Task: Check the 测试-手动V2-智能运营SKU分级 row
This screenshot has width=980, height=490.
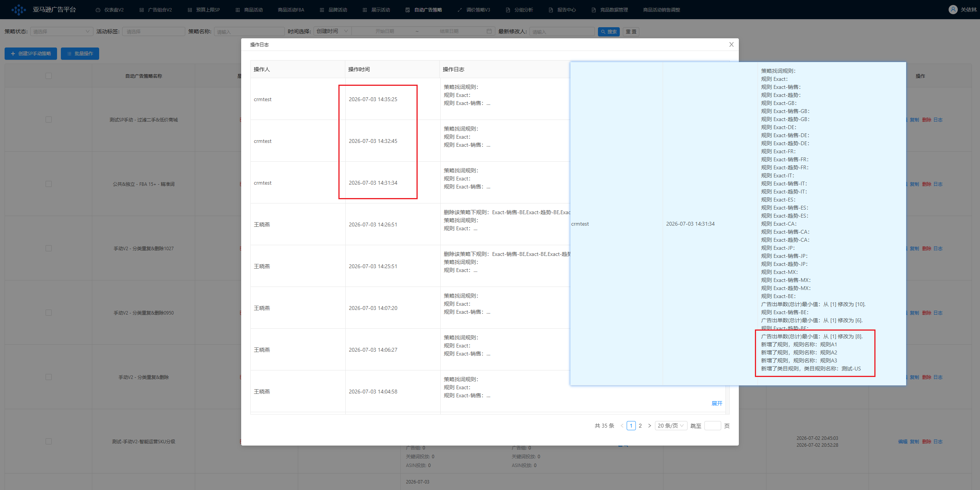Action: [x=49, y=441]
